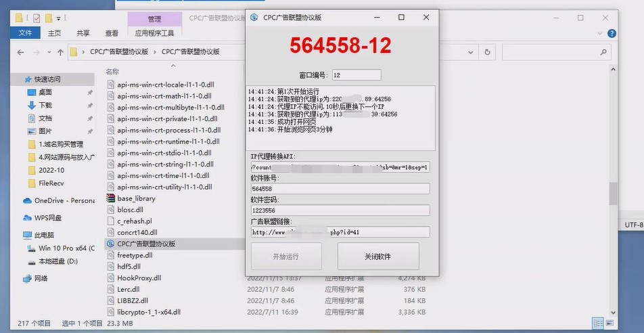This screenshot has width=644, height=333.
Task: Select file api-ms-win-crt-runtime-l1-1-0.dll
Action: point(168,141)
